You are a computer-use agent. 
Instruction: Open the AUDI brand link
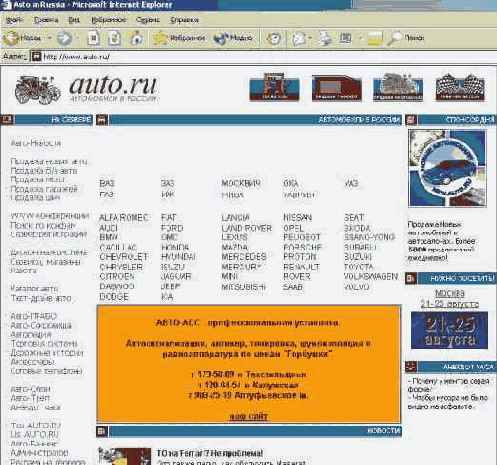coord(108,228)
